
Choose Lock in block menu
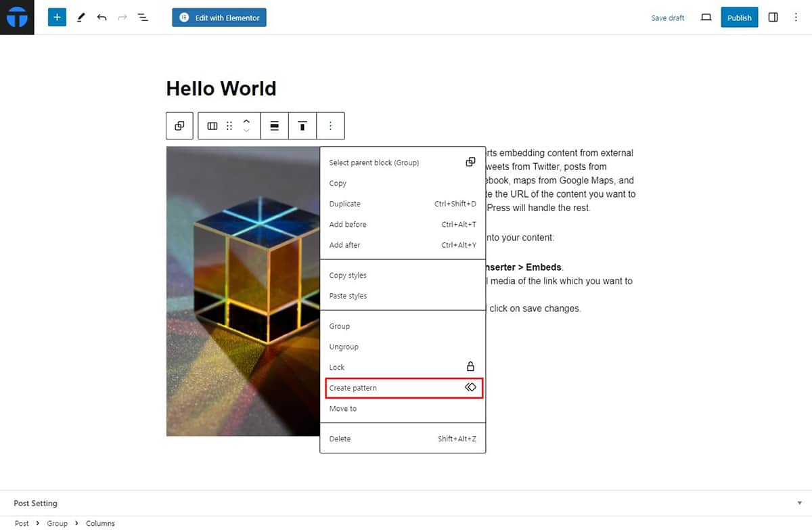click(x=403, y=367)
